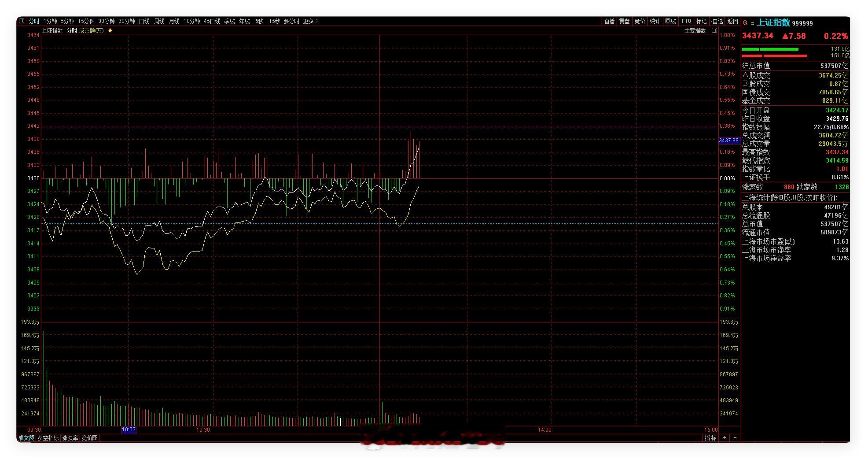Open the 指标 indicator button
Screen dimensions: 868x459
coord(710,438)
